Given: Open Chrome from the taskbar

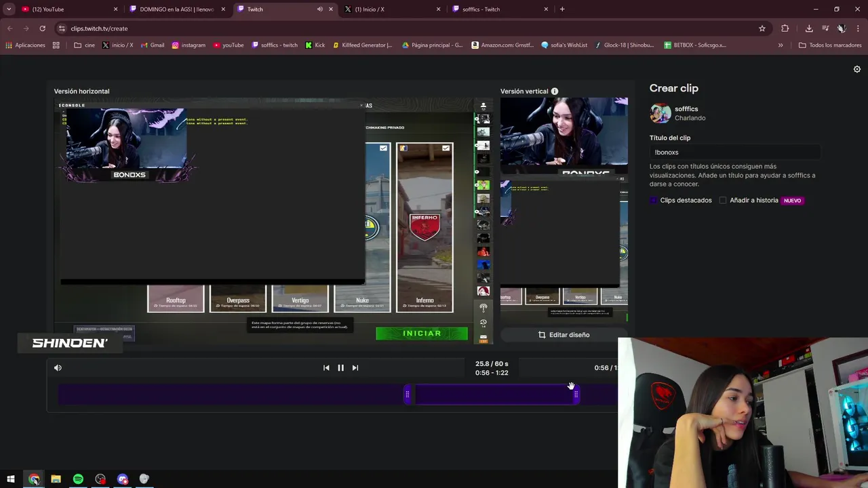Looking at the screenshot, I should 34,479.
